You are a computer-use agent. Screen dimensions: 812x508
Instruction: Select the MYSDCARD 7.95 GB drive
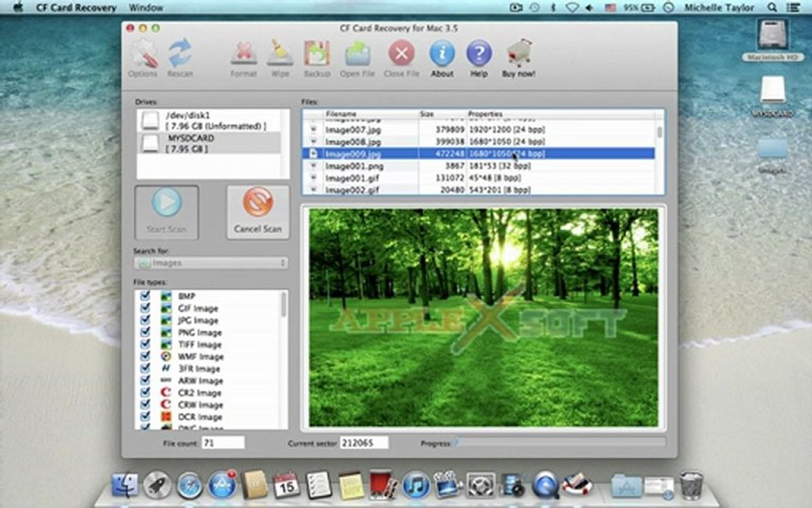[209, 143]
